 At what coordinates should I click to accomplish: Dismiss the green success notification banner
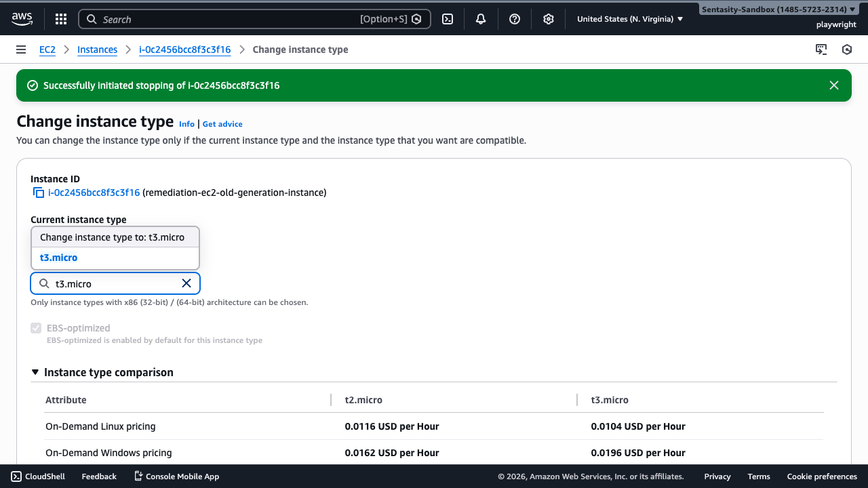pos(834,85)
